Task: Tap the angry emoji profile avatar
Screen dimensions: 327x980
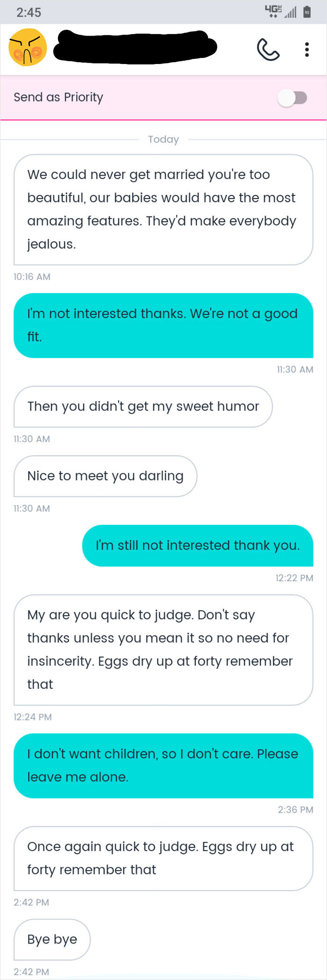Action: pos(28,47)
